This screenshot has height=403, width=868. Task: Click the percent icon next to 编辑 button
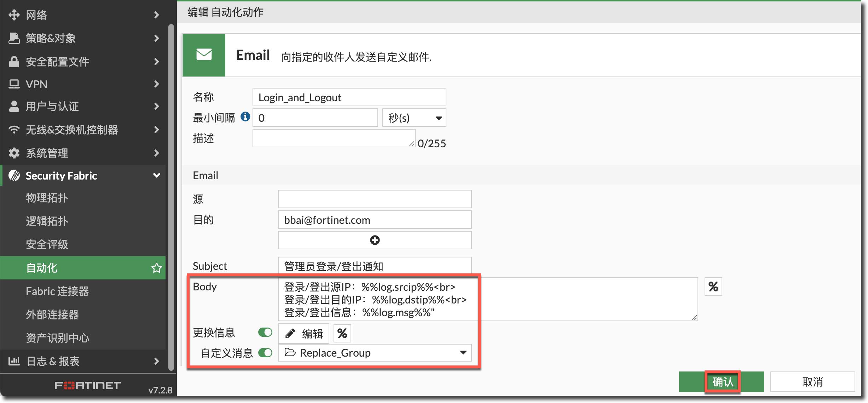[x=342, y=333]
